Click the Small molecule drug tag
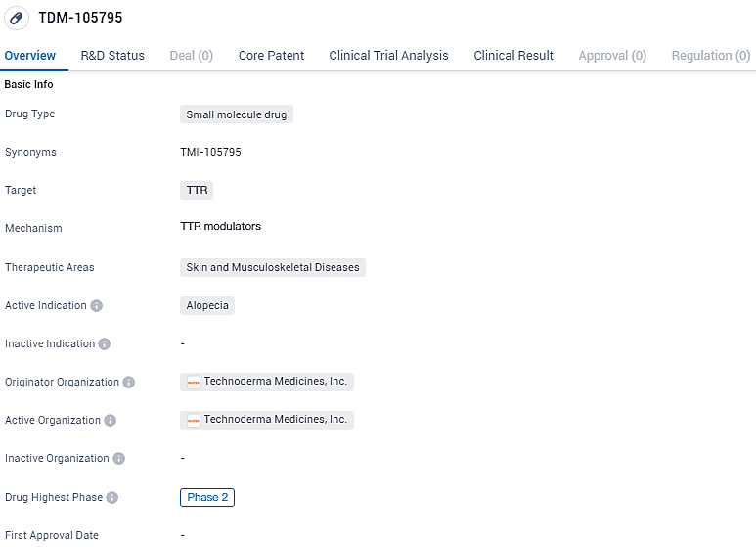Screen dimensions: 756x547 tap(237, 114)
